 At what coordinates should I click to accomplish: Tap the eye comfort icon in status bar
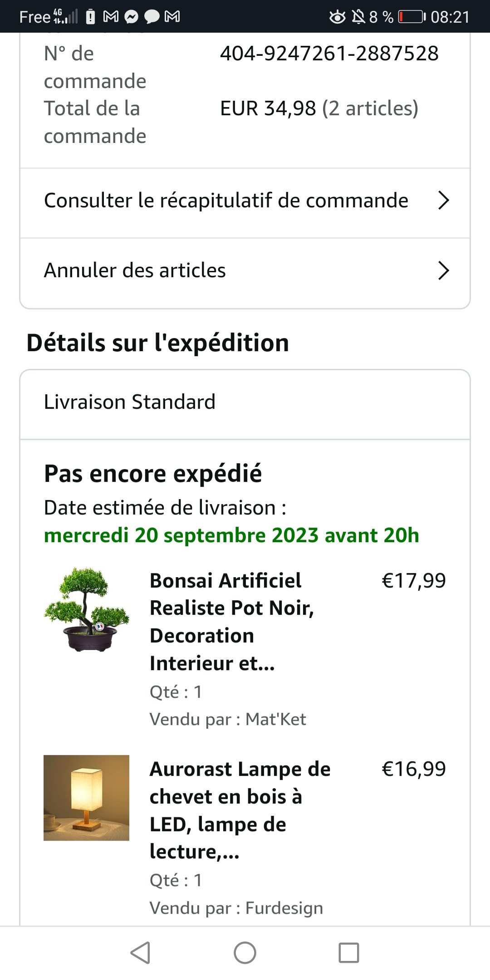(x=337, y=17)
